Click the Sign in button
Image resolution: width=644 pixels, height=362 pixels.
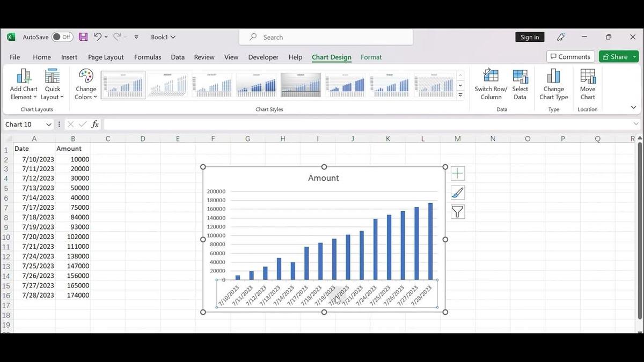529,36
